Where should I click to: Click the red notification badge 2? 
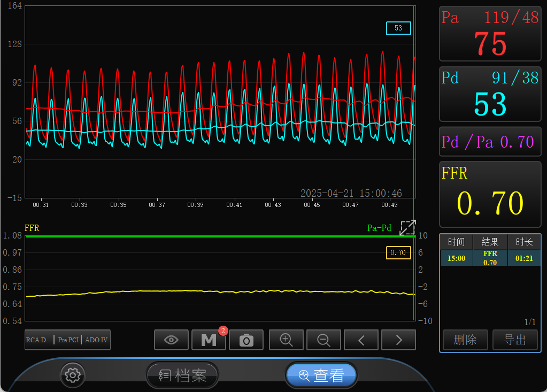(223, 330)
